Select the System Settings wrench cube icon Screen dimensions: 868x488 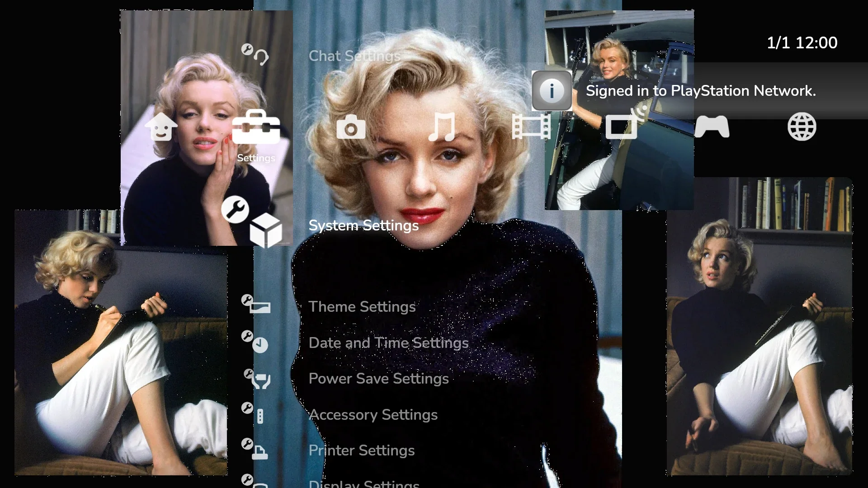pyautogui.click(x=252, y=221)
